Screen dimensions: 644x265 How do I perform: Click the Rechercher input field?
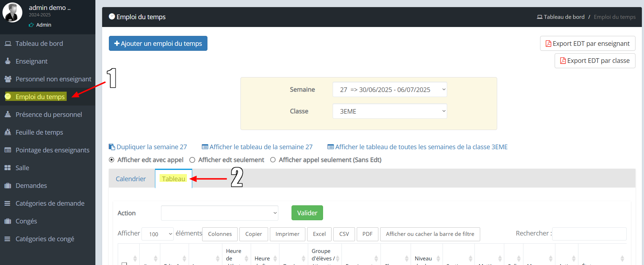point(589,234)
